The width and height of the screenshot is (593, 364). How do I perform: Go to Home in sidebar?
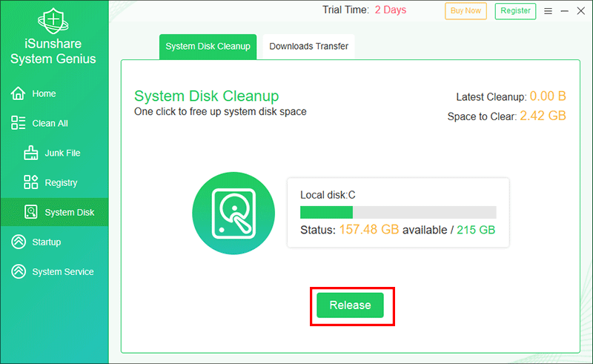pos(44,94)
